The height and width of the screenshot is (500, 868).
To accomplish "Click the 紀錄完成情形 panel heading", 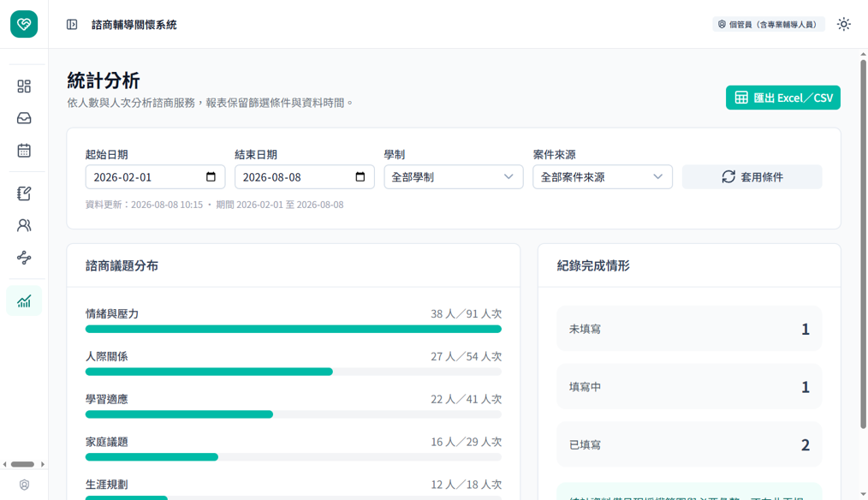I will coord(593,265).
